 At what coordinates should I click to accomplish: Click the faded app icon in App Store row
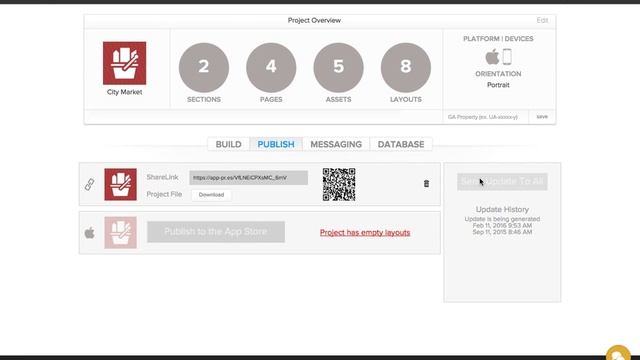point(120,233)
